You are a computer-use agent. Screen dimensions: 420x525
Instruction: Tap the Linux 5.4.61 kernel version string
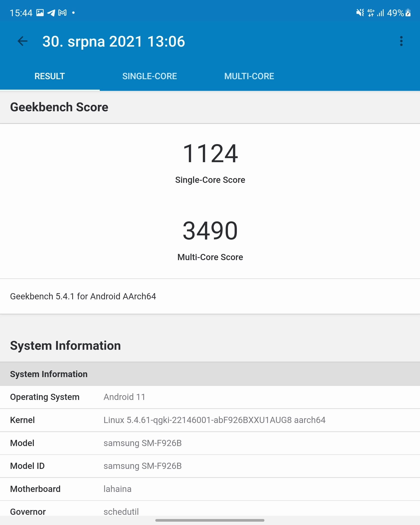(x=214, y=420)
